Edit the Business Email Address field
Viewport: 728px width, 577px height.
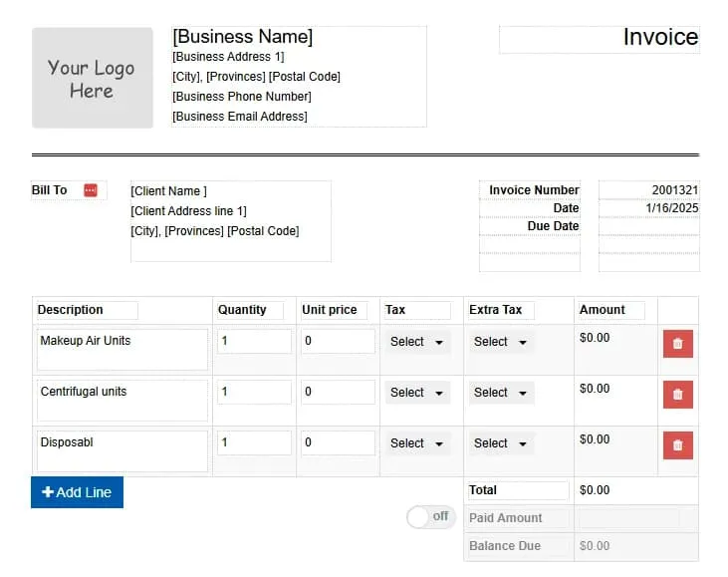point(240,117)
